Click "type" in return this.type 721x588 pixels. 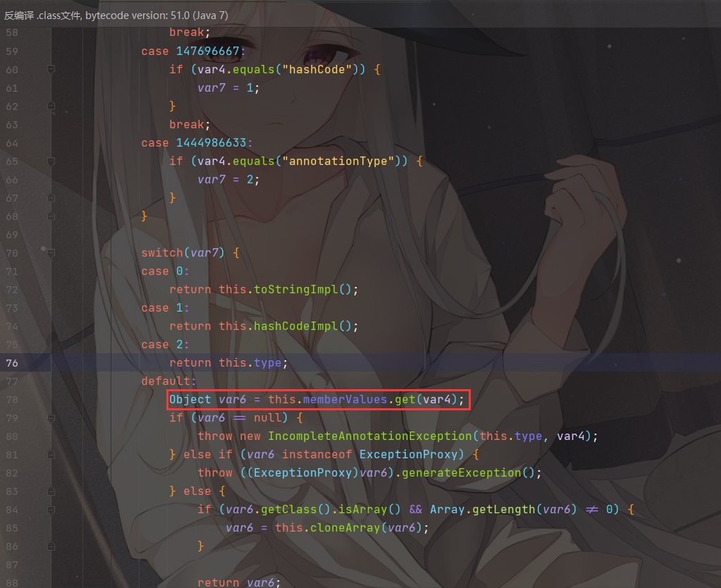coord(268,363)
